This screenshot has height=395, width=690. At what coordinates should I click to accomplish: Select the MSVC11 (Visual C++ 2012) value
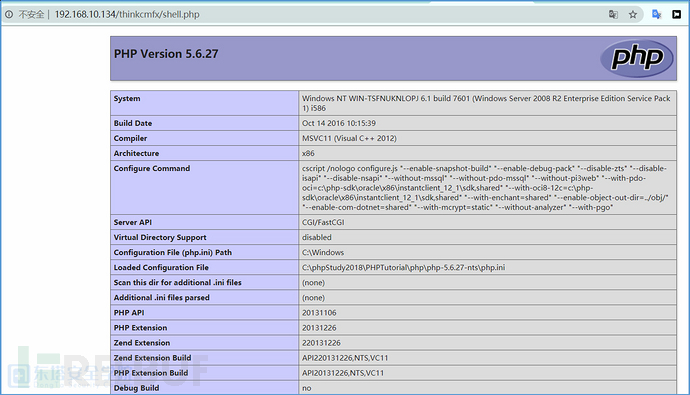point(349,138)
